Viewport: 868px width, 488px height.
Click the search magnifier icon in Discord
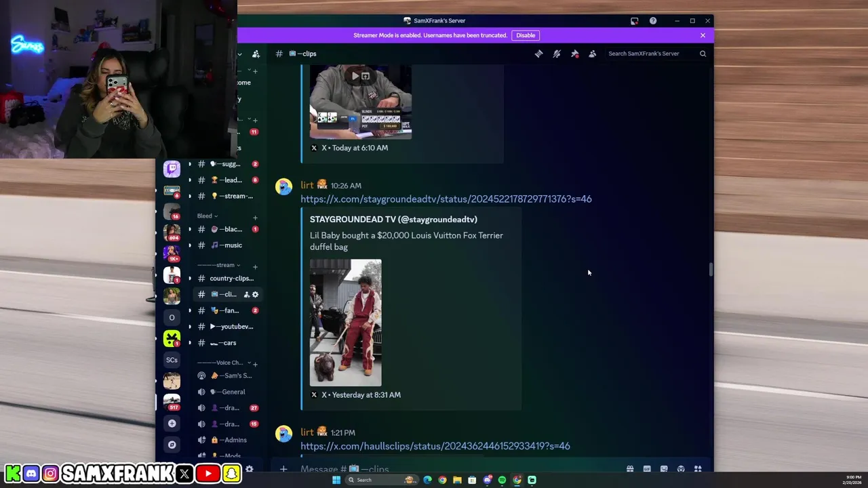click(x=703, y=54)
